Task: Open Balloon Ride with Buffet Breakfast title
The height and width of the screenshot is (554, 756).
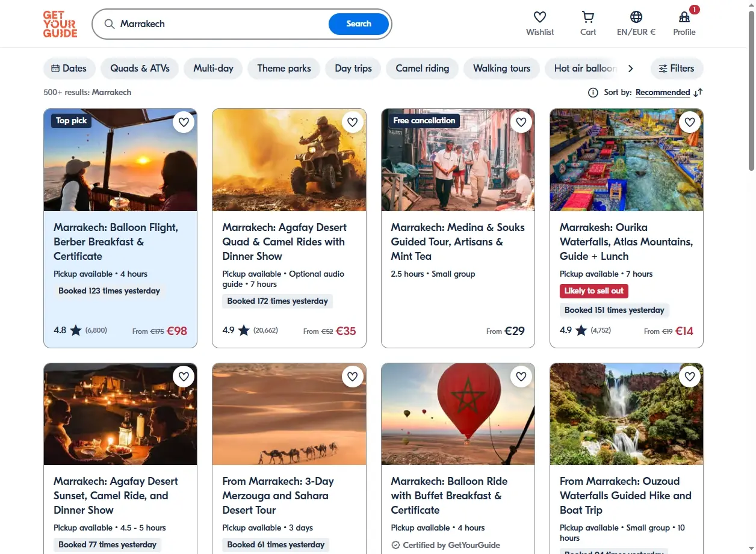Action: [x=449, y=496]
